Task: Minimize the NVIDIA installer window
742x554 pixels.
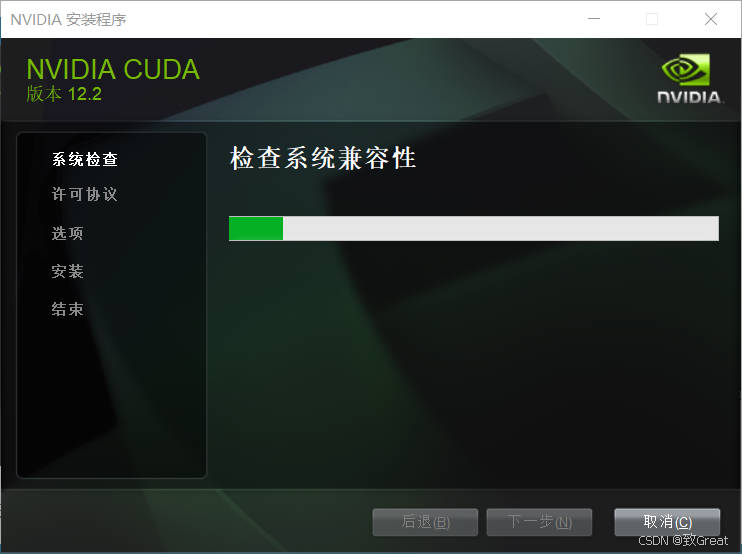Action: tap(594, 19)
